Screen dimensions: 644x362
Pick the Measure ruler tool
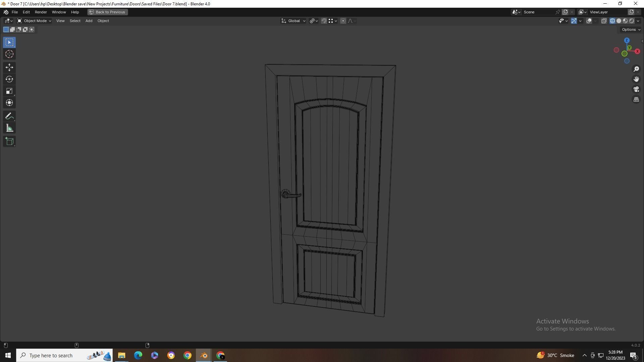9,128
